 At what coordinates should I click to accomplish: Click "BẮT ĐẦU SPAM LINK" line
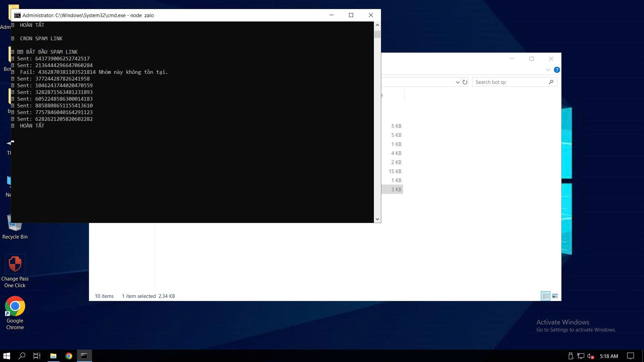pyautogui.click(x=45, y=52)
